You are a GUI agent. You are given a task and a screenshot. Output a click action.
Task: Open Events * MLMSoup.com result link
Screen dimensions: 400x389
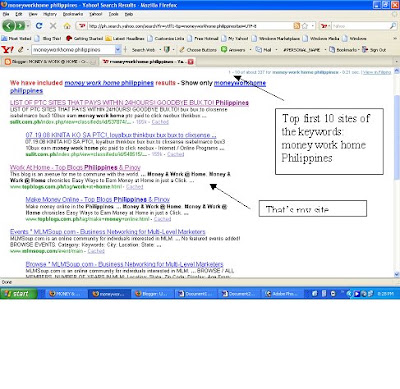click(x=108, y=232)
